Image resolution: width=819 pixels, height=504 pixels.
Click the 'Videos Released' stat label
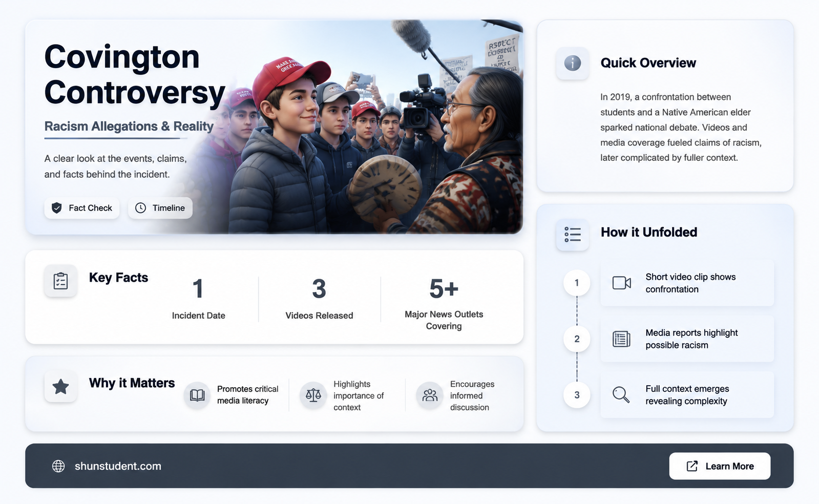319,316
